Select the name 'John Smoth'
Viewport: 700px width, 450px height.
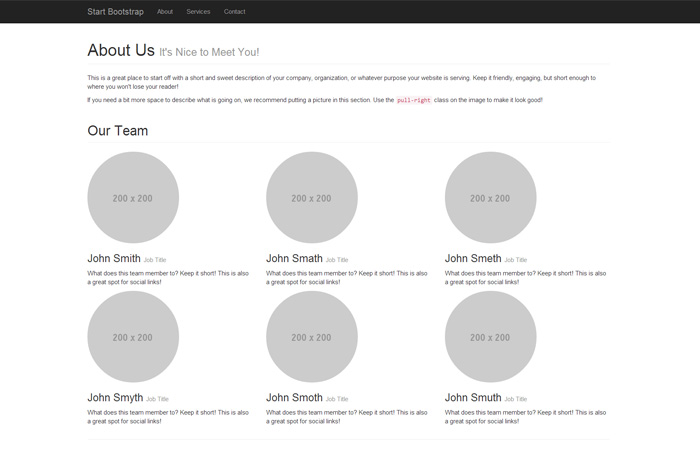coord(294,398)
